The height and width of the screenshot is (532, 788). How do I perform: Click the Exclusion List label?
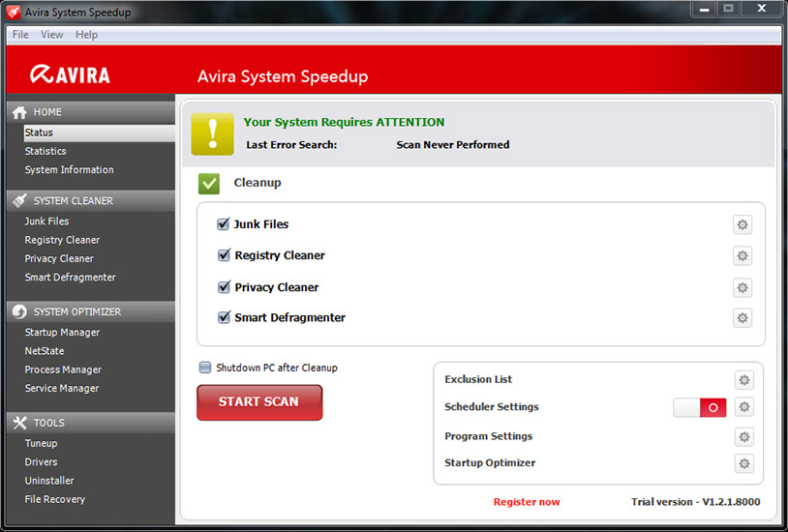tap(478, 379)
